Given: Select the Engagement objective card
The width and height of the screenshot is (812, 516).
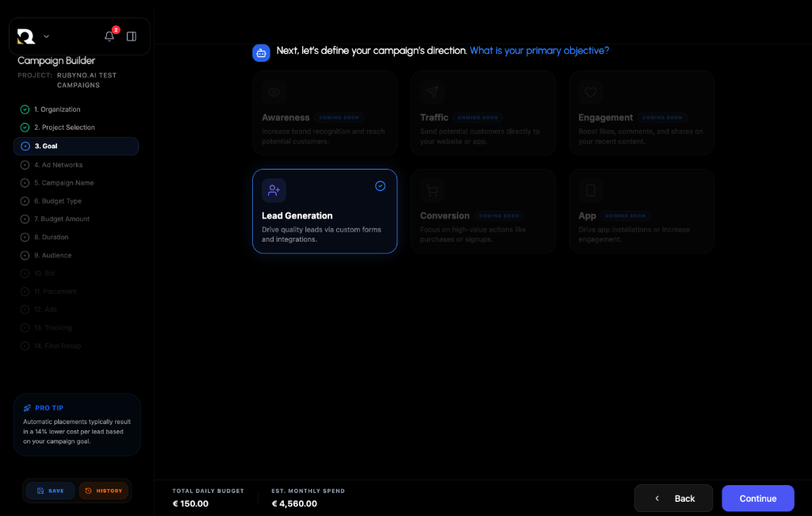Looking at the screenshot, I should coord(642,113).
